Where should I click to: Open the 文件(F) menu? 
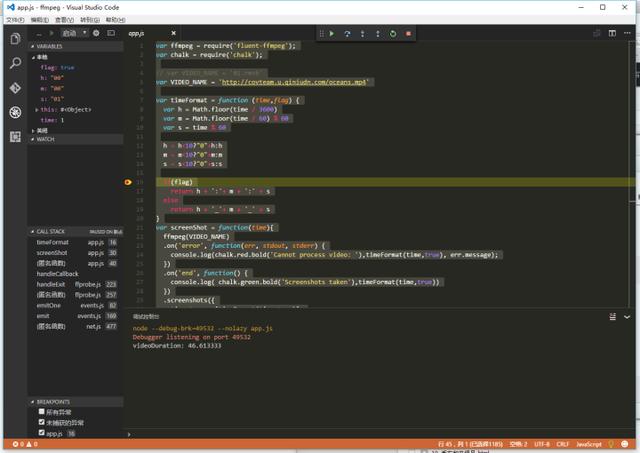click(x=13, y=19)
